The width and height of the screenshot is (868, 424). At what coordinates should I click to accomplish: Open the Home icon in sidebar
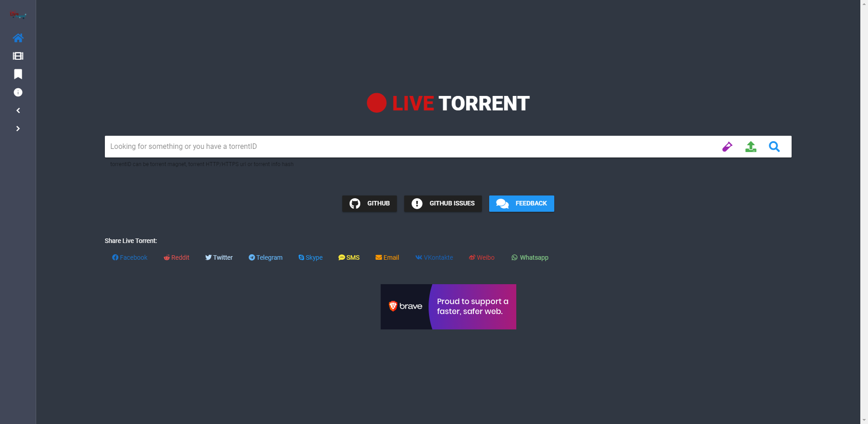18,38
